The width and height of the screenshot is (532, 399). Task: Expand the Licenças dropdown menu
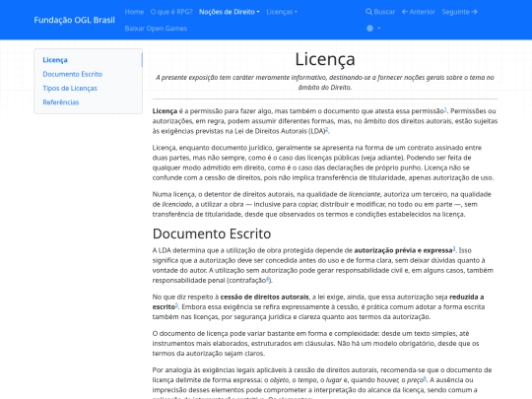282,12
